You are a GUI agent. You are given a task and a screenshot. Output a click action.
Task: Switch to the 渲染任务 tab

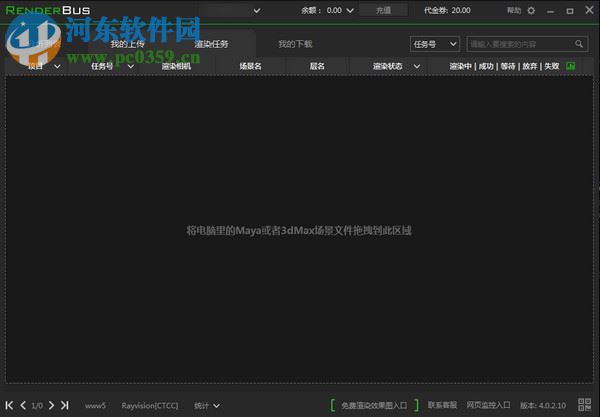tap(212, 44)
